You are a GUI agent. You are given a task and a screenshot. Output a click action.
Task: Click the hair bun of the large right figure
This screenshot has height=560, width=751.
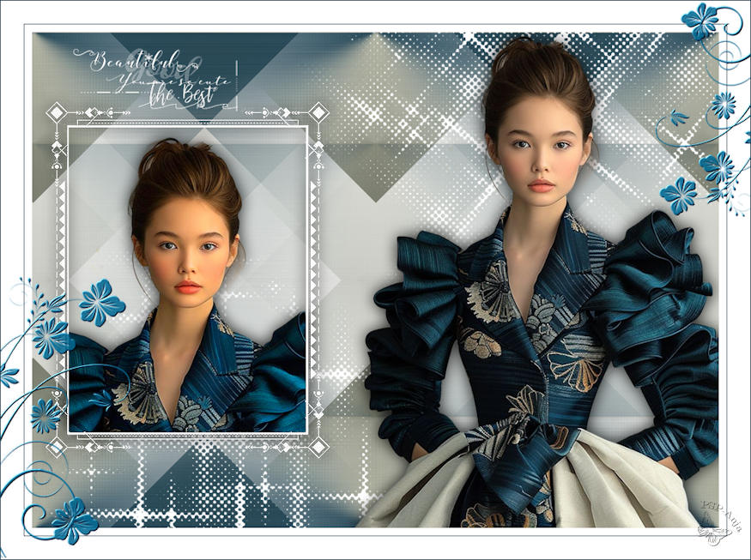pyautogui.click(x=537, y=64)
